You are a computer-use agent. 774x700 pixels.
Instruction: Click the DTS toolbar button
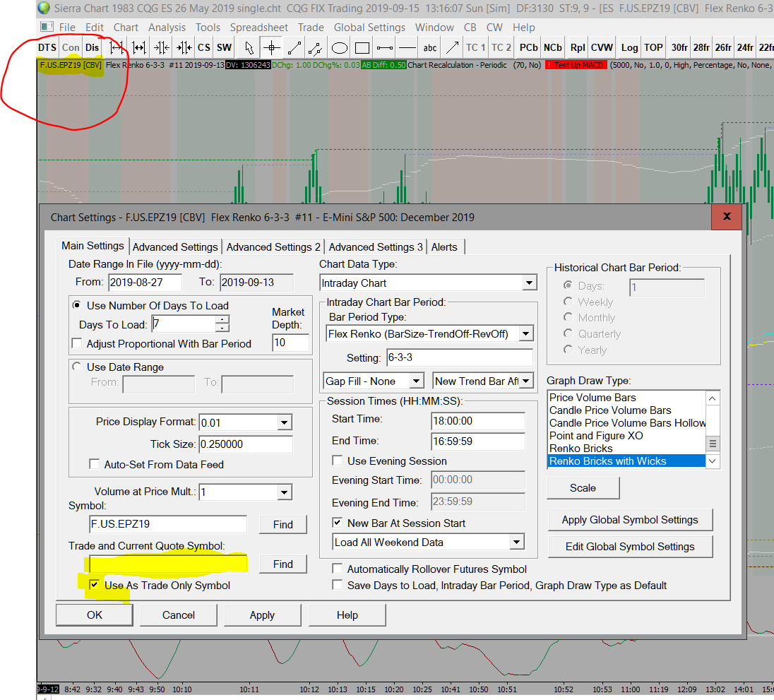(x=47, y=47)
